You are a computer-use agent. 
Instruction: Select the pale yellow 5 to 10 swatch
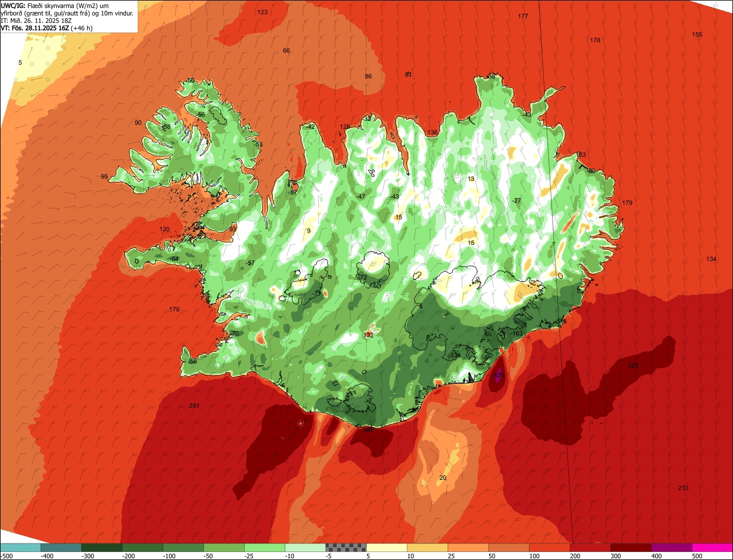click(386, 547)
